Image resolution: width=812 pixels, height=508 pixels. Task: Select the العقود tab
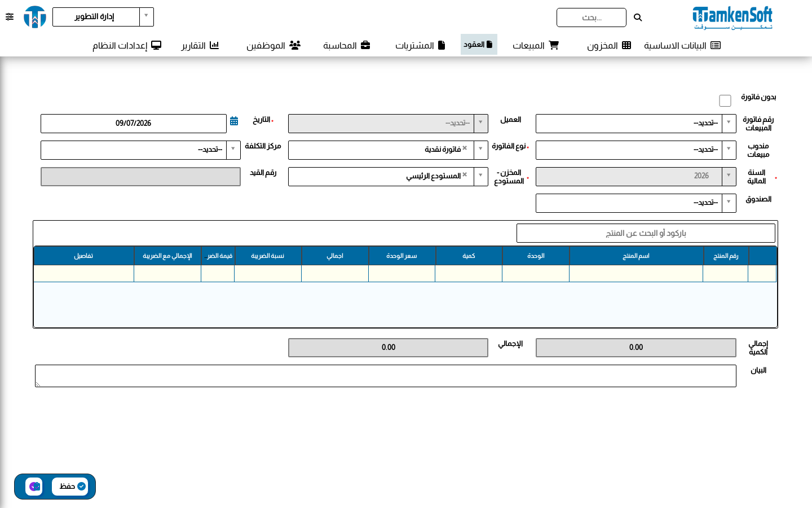pyautogui.click(x=479, y=45)
